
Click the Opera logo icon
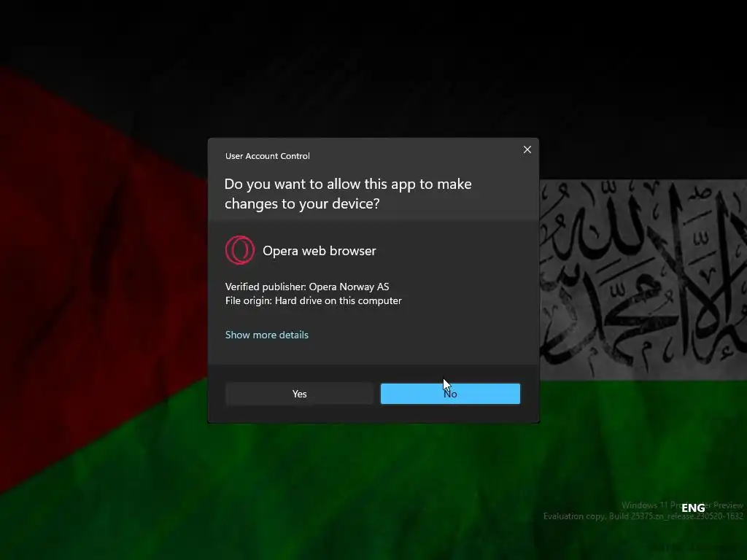click(239, 250)
